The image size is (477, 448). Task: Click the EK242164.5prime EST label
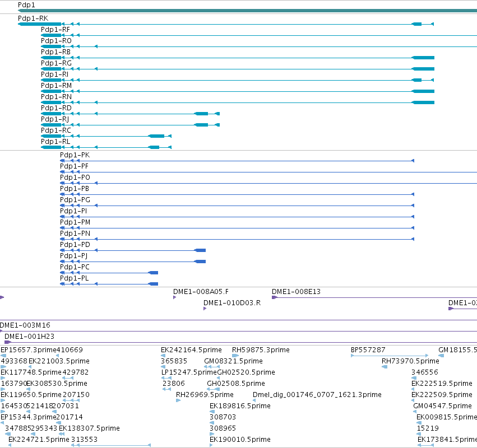(x=191, y=350)
